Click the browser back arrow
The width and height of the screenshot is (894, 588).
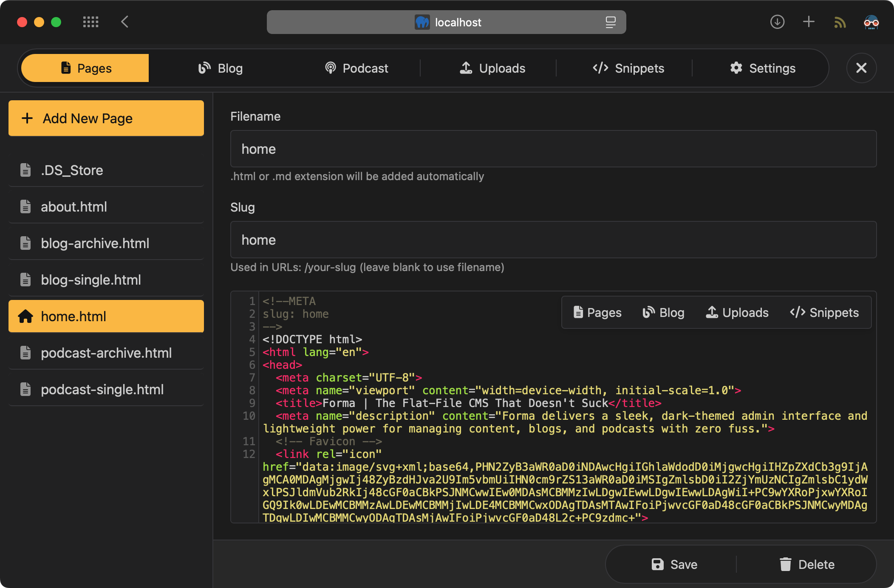point(125,22)
